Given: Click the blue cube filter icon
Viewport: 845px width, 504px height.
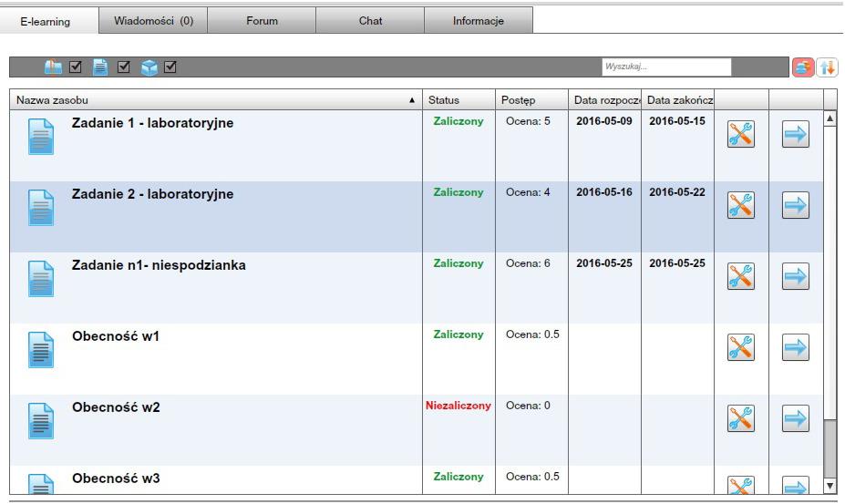Looking at the screenshot, I should tap(149, 67).
